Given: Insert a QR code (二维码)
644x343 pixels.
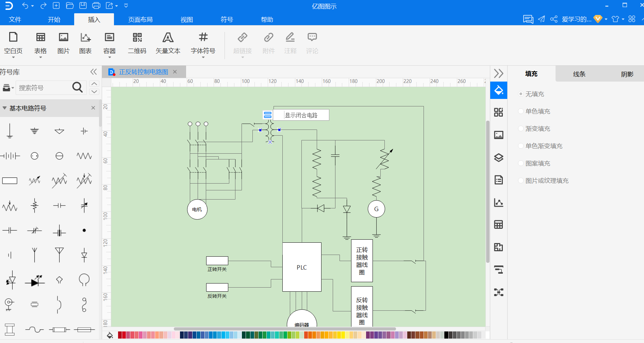Looking at the screenshot, I should tap(137, 43).
